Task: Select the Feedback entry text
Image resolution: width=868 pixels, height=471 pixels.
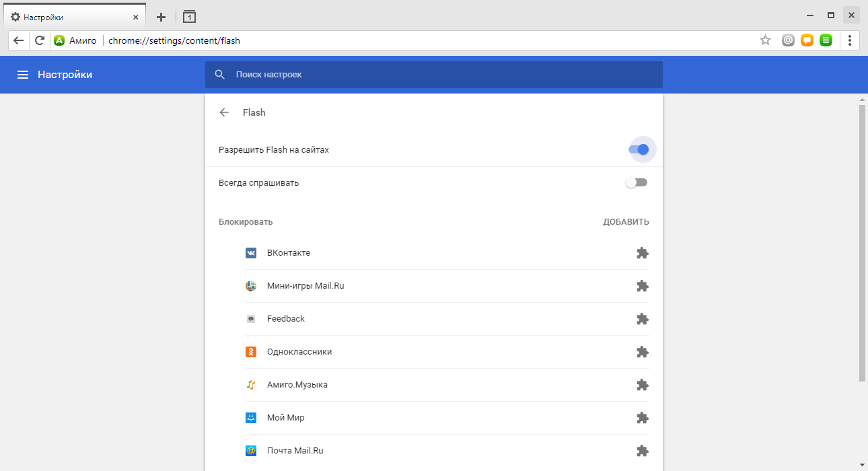Action: click(x=286, y=319)
